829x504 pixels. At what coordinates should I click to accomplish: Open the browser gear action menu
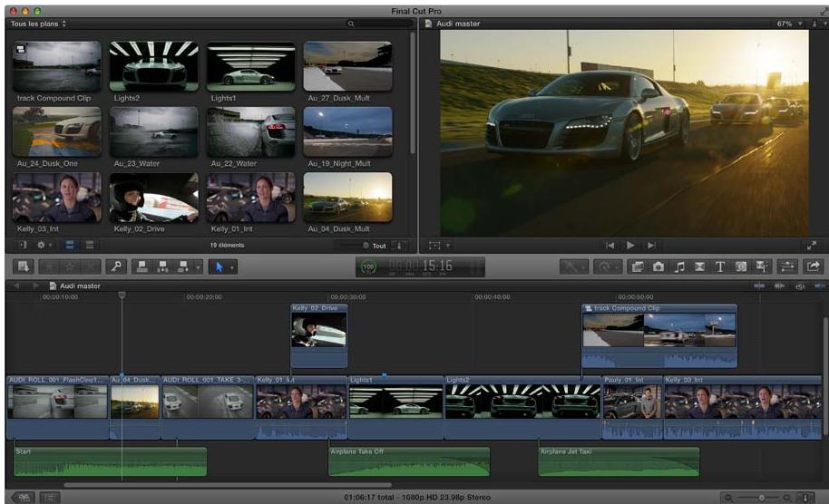(44, 245)
